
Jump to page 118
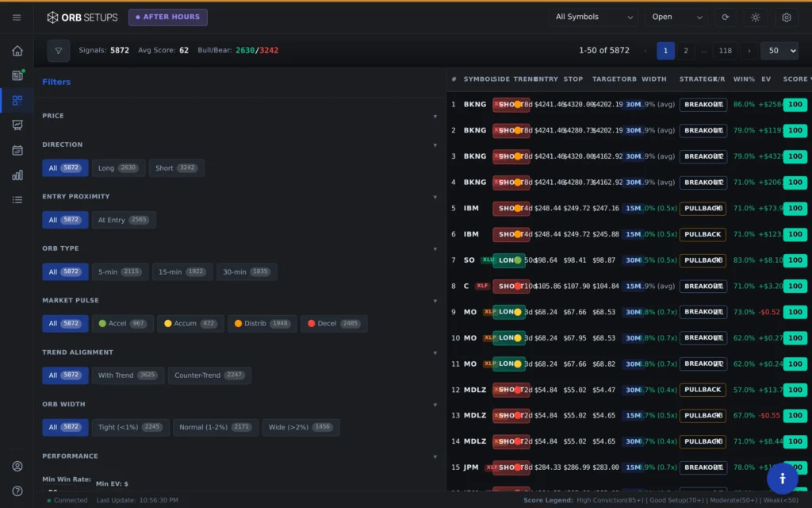[x=725, y=51]
